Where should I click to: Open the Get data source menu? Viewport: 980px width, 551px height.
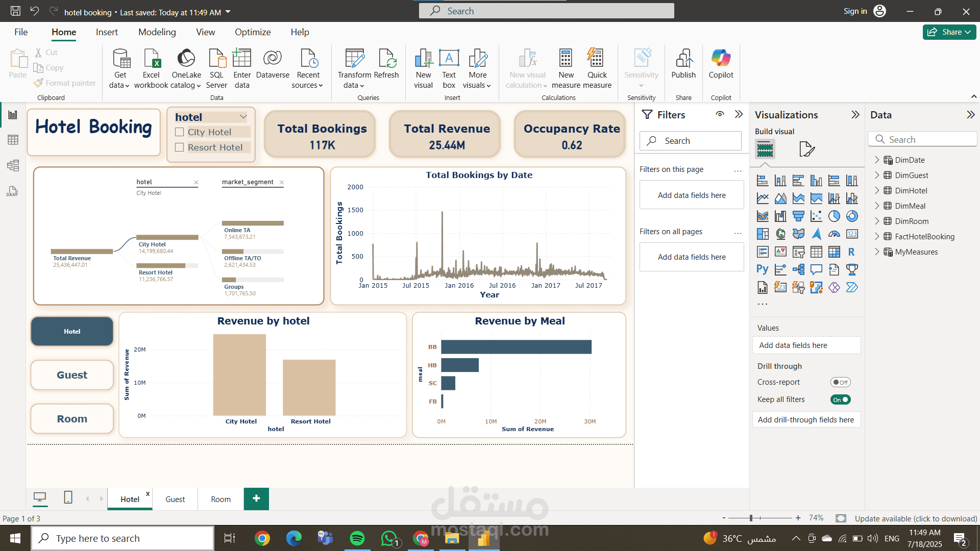(120, 68)
